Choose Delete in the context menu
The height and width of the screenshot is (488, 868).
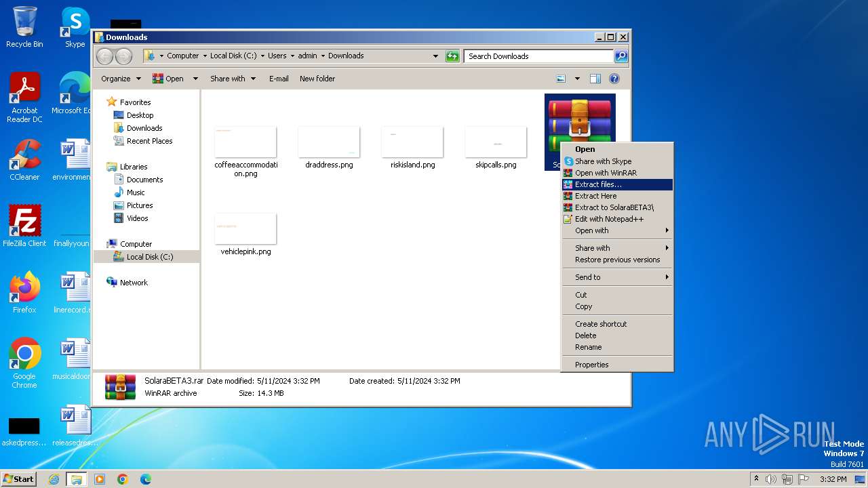click(x=617, y=335)
